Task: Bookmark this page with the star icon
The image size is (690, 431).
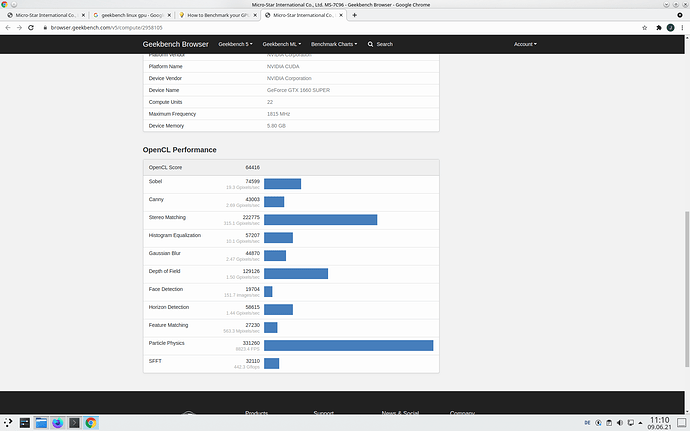Action: (x=645, y=27)
